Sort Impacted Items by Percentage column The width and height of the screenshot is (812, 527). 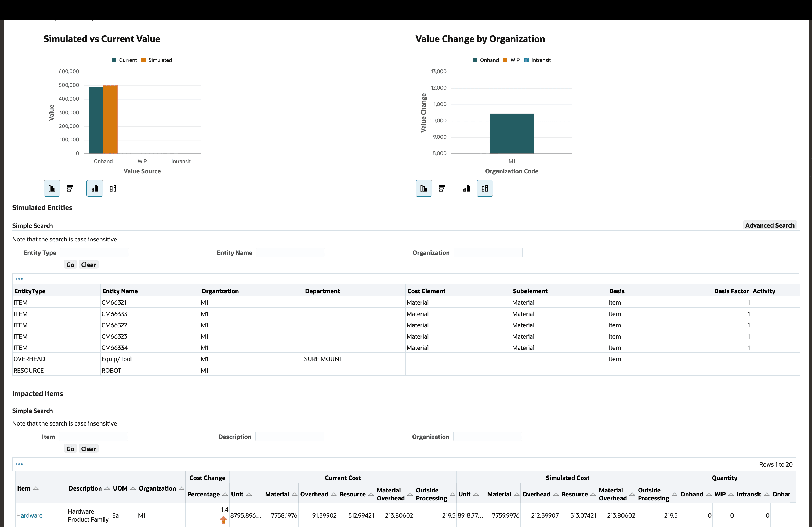click(x=226, y=494)
